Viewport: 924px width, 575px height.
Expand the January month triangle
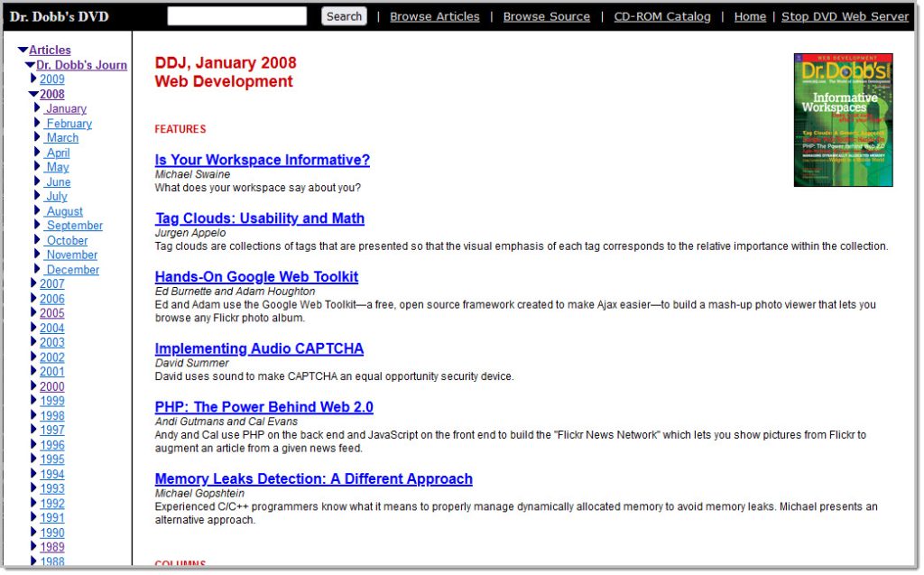(39, 109)
